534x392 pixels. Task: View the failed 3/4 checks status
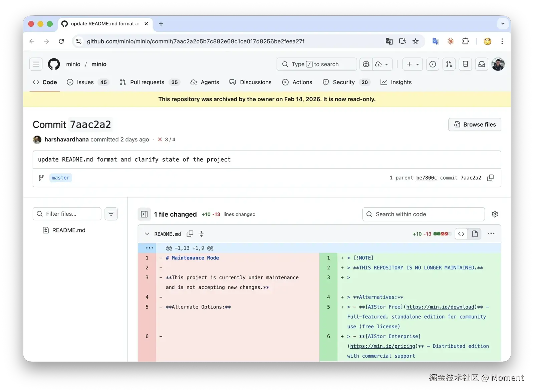(167, 140)
